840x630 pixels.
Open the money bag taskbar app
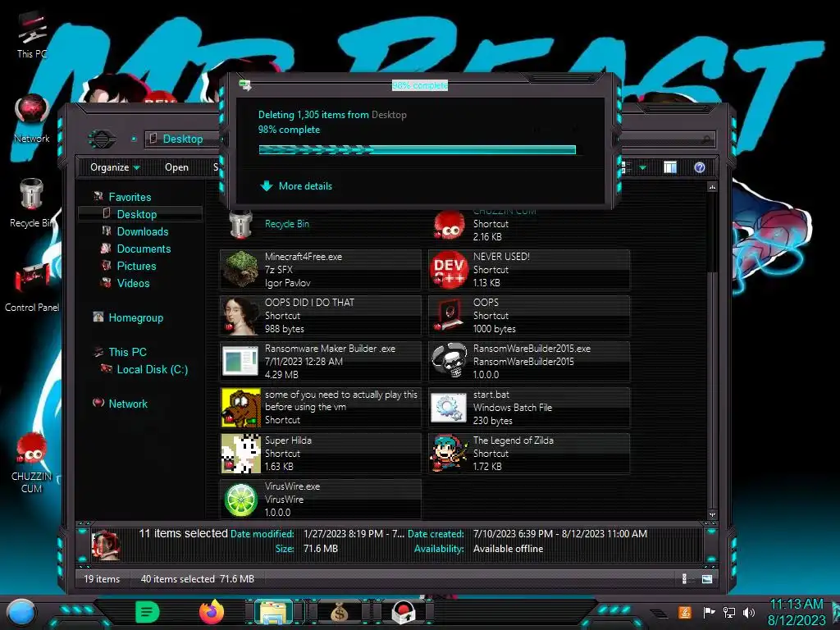(339, 612)
